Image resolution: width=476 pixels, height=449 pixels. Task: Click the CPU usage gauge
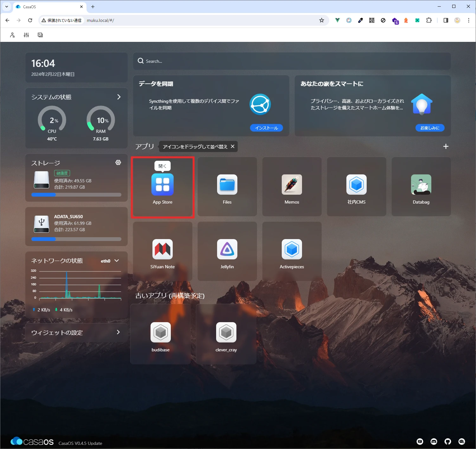(x=52, y=119)
